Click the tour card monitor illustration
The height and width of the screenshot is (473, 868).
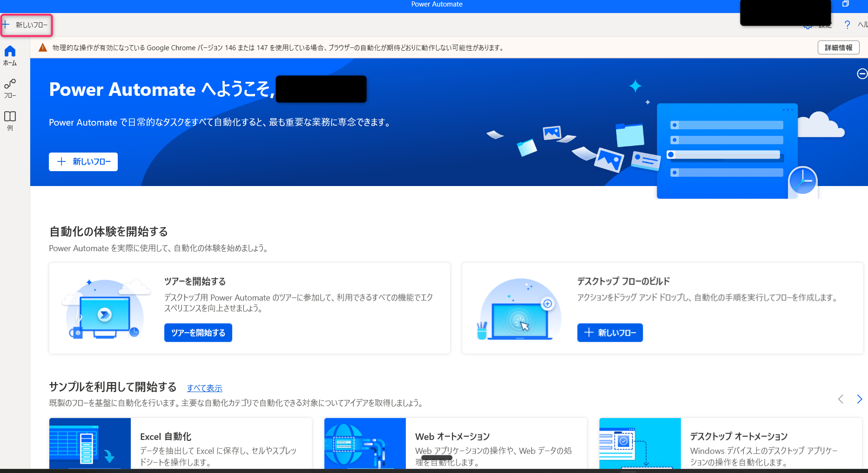pyautogui.click(x=107, y=309)
